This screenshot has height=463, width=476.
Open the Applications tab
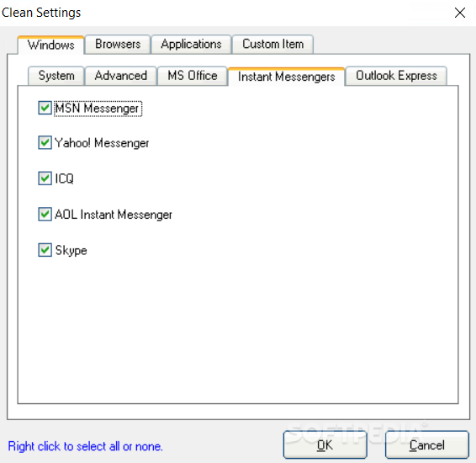(191, 45)
